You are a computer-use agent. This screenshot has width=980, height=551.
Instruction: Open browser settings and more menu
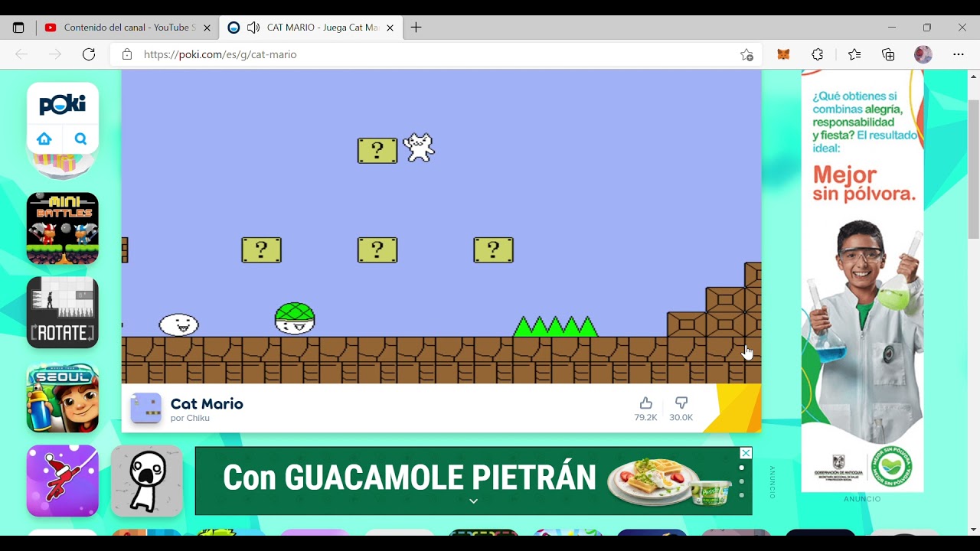959,54
